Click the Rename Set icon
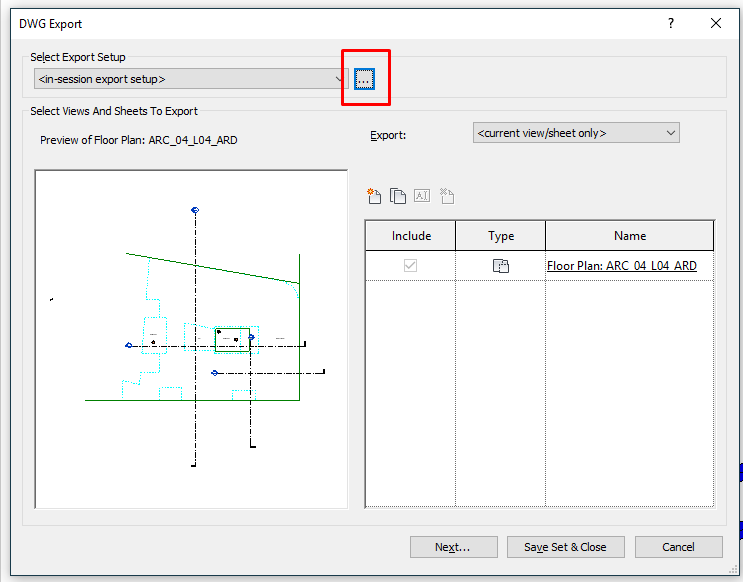 422,195
